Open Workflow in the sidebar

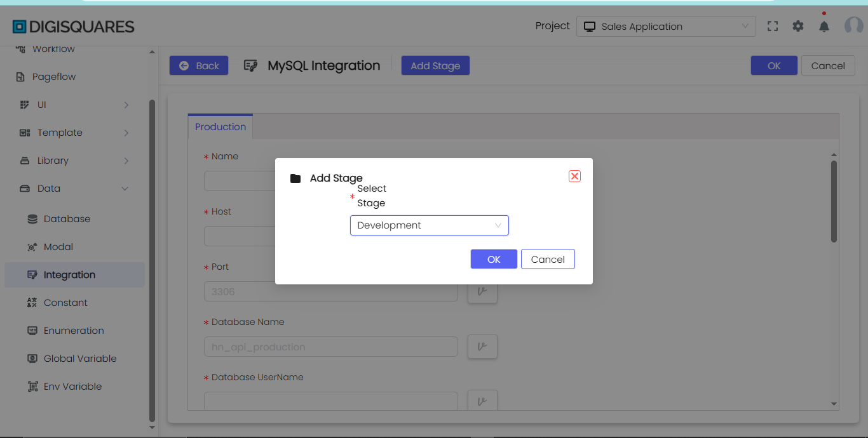click(53, 49)
